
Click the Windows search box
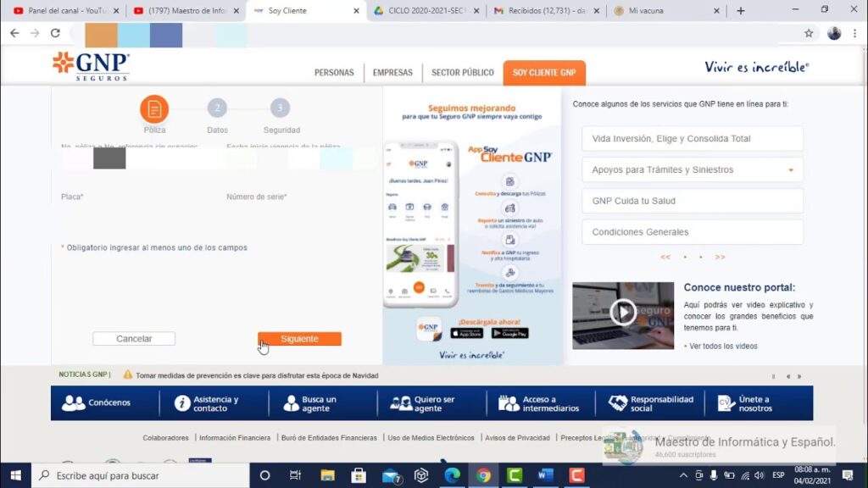[144, 475]
